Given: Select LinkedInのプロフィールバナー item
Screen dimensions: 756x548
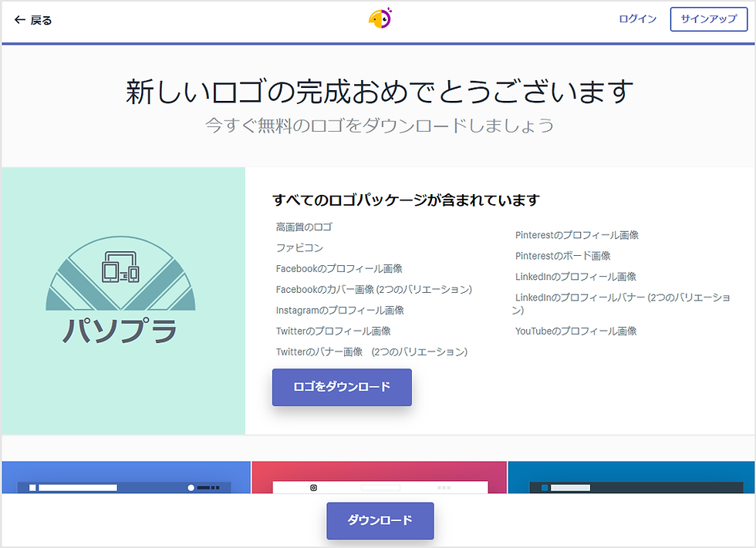Looking at the screenshot, I should [x=622, y=304].
